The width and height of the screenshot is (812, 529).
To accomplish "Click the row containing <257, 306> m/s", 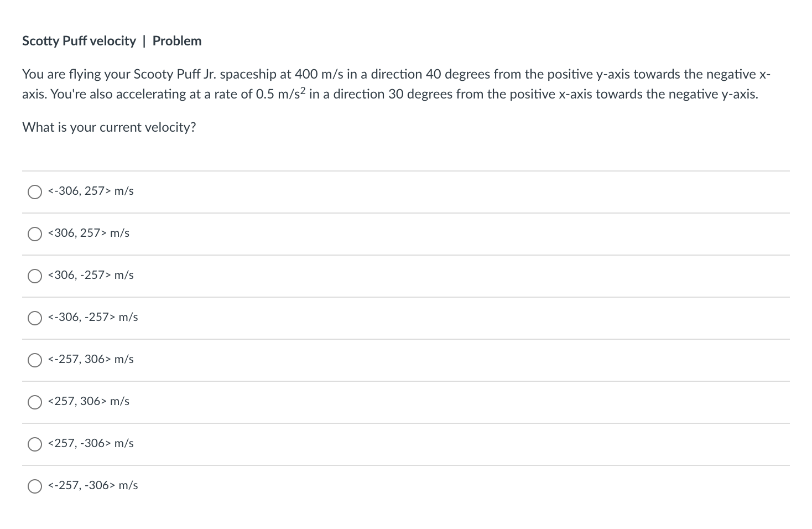I will tap(387, 402).
